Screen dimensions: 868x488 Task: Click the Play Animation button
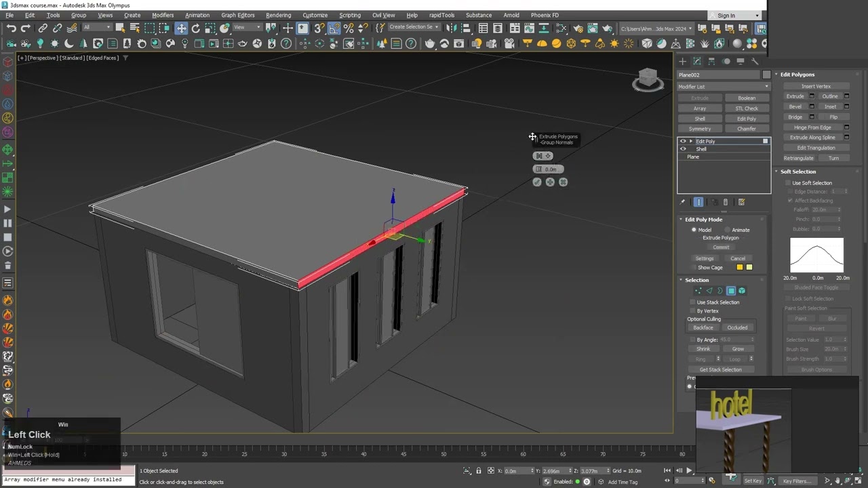click(689, 470)
